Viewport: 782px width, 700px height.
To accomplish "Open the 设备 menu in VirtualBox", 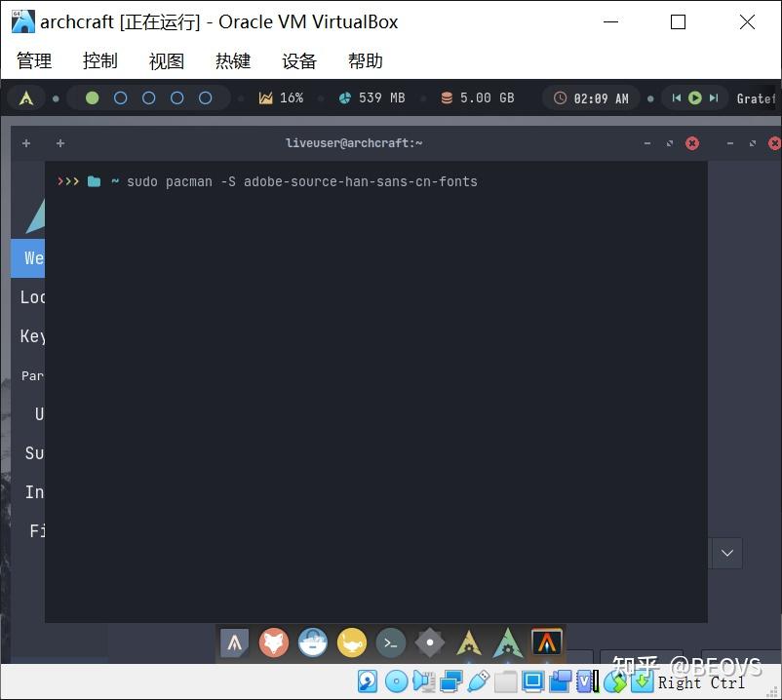I will 299,60.
